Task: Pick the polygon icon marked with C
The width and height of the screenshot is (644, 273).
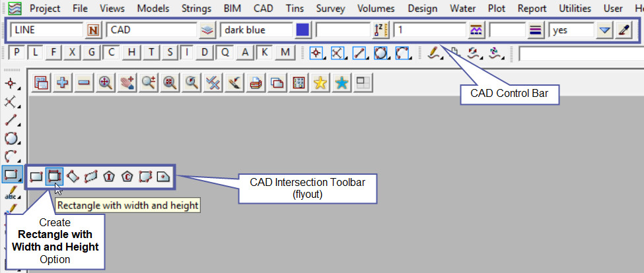Action: click(x=127, y=177)
